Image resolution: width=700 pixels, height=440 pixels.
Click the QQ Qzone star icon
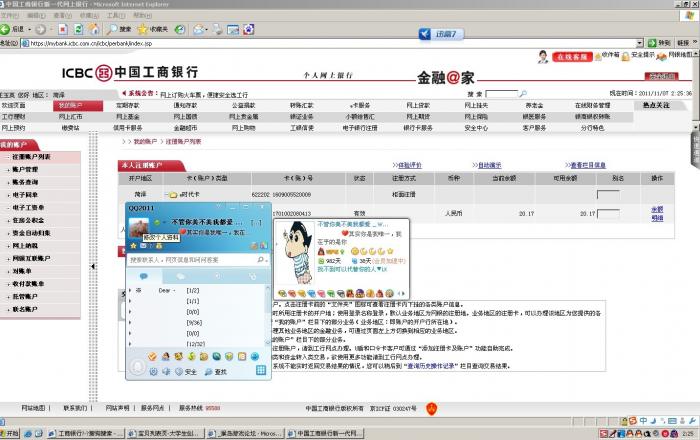133,246
